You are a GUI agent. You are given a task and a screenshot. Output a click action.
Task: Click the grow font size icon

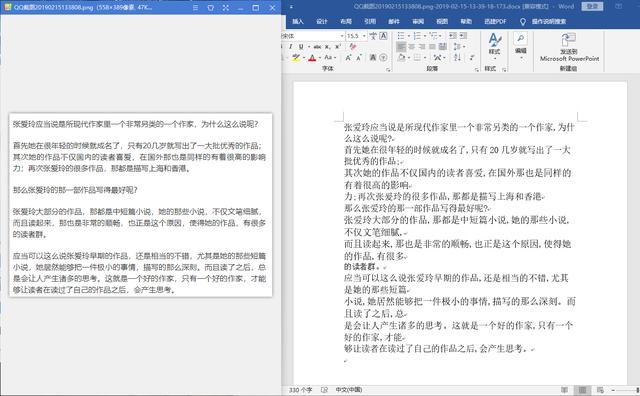point(348,58)
